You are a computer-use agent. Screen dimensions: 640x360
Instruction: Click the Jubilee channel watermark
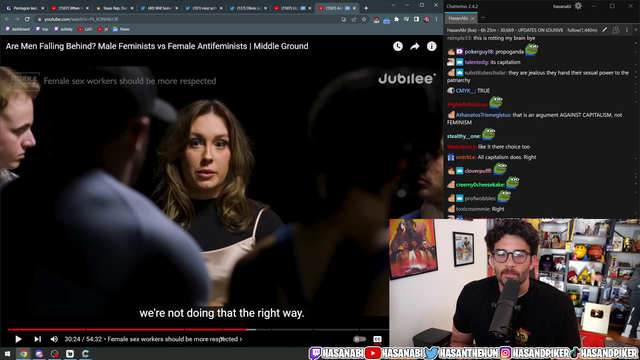pyautogui.click(x=407, y=79)
